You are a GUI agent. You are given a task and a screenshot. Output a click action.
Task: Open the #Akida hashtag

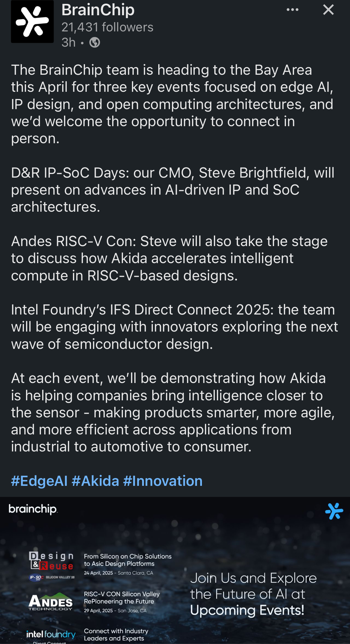[x=95, y=481]
